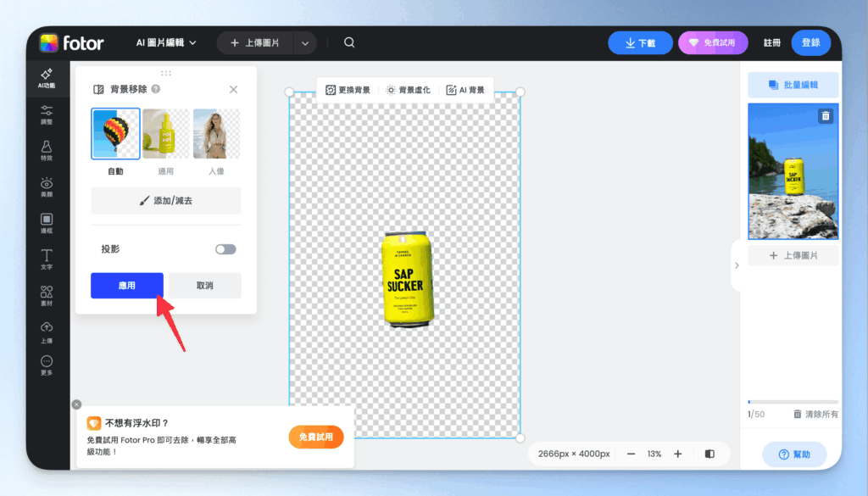Expand the AI 圖片編輯 dropdown
The image size is (868, 496).
click(x=166, y=41)
